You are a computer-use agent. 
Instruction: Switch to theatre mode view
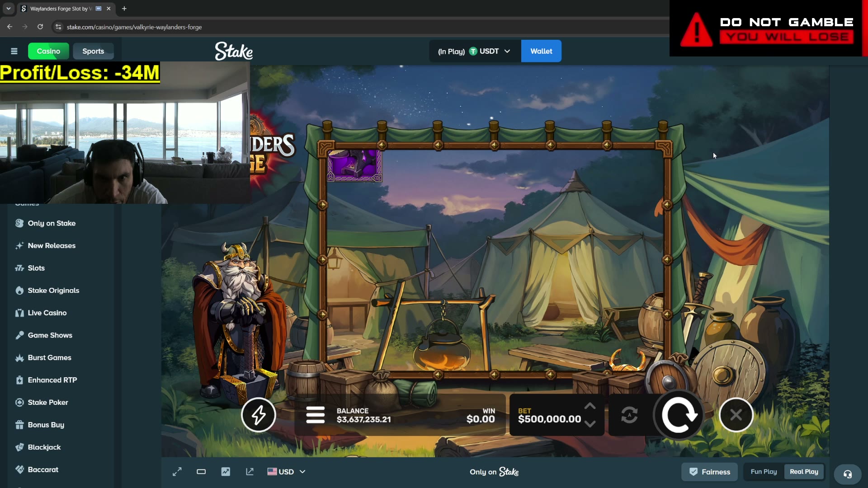click(201, 472)
